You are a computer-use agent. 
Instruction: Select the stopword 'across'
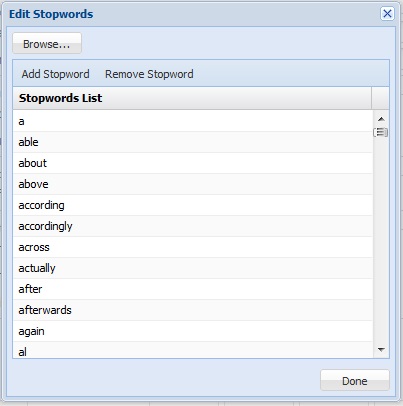[x=193, y=247]
